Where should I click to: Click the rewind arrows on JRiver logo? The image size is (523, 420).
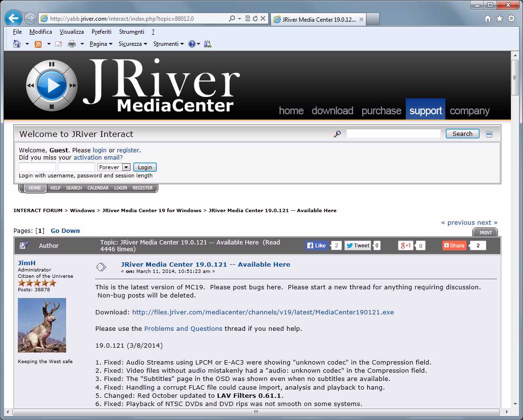pos(30,85)
